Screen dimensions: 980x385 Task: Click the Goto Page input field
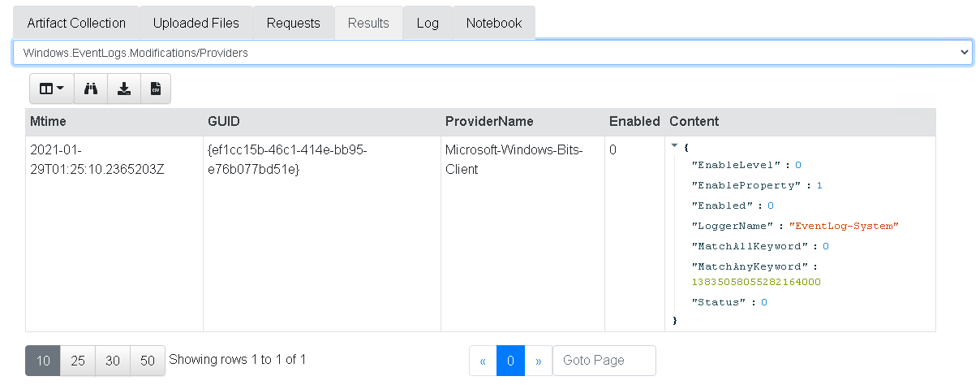pyautogui.click(x=604, y=361)
